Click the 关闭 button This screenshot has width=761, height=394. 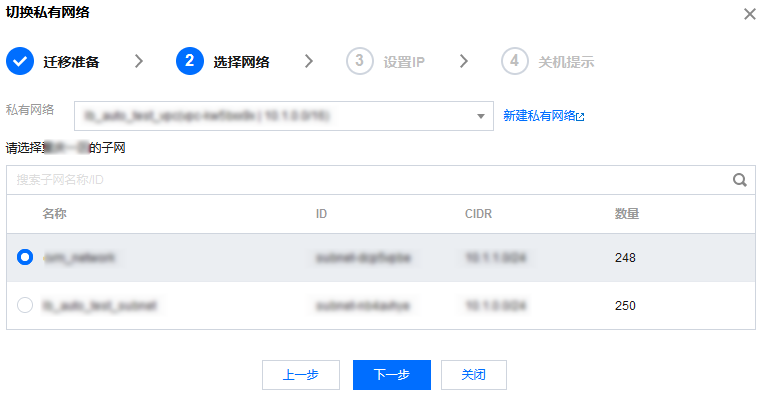pyautogui.click(x=474, y=375)
